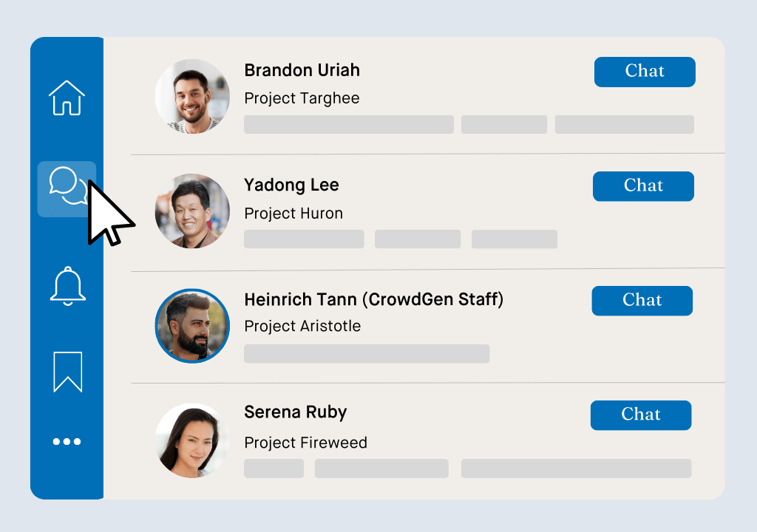Click the name Brandon Uriah
The width and height of the screenshot is (757, 532).
pos(302,70)
